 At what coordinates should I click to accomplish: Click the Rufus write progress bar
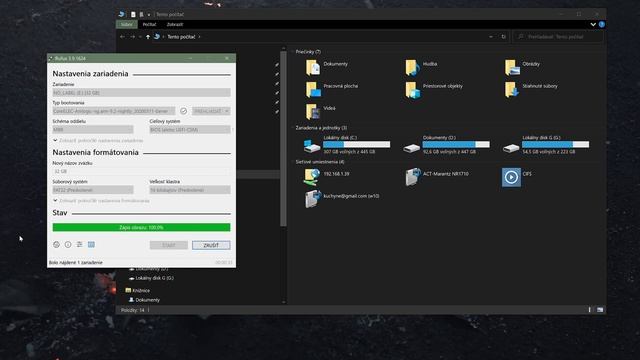click(x=141, y=227)
